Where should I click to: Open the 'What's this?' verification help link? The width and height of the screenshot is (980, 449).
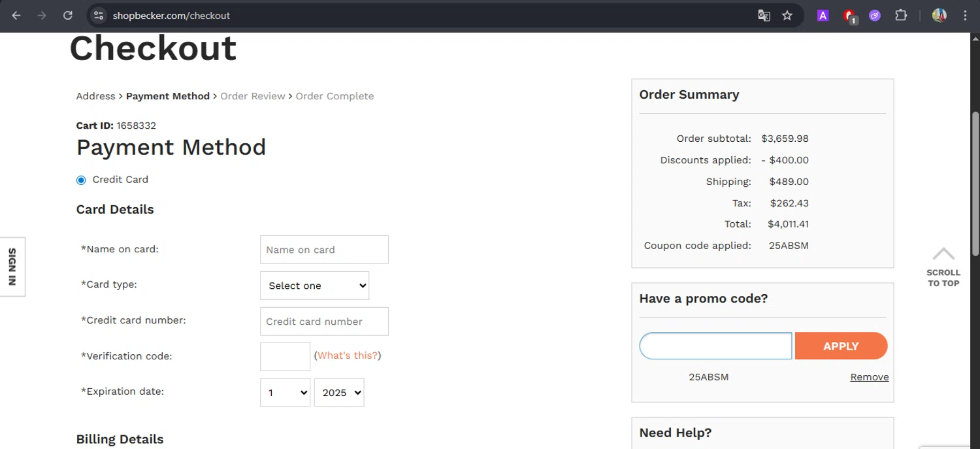(x=348, y=356)
